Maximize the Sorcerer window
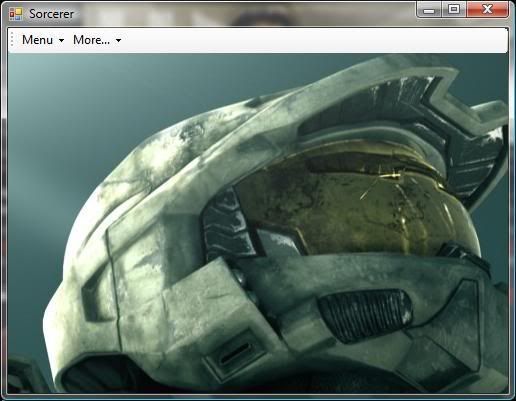Image resolution: width=516 pixels, height=401 pixels. point(454,9)
